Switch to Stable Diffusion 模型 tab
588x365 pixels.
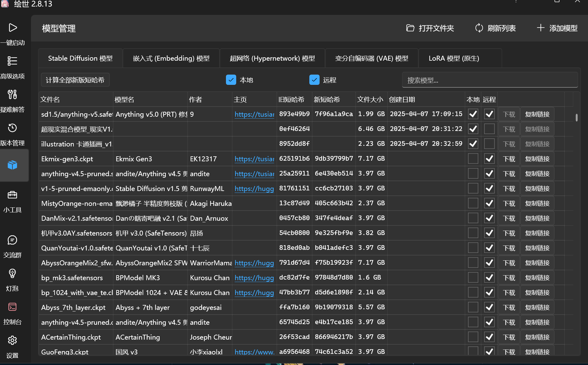click(x=80, y=58)
